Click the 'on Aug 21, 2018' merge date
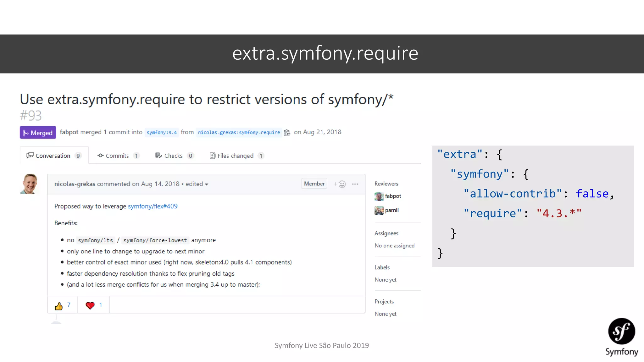Image resolution: width=644 pixels, height=362 pixels. [318, 132]
